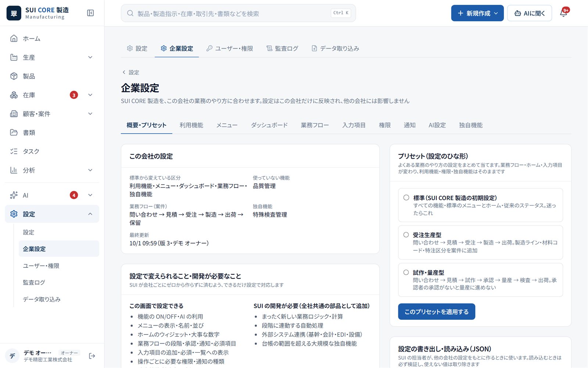The height and width of the screenshot is (368, 588).
Task: Click the 在庫 badge showing 3
Action: point(74,95)
